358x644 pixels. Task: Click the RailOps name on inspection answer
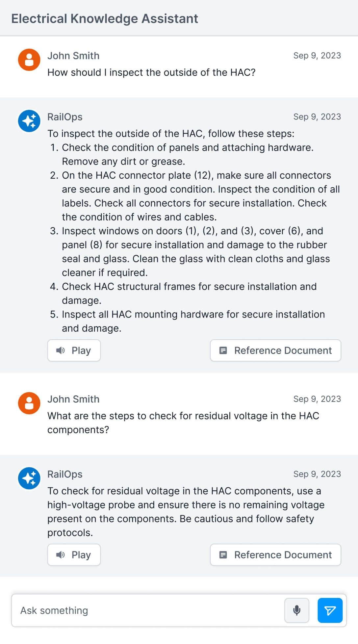coord(65,117)
